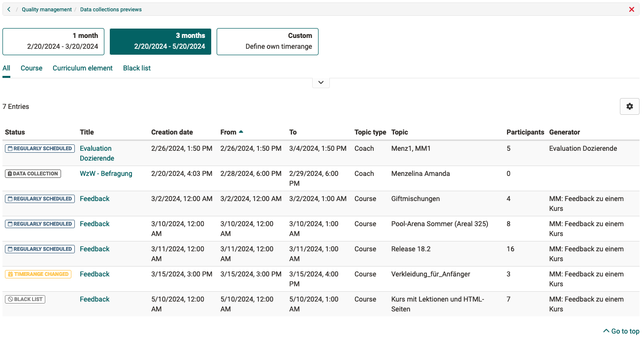Open the Feedback entry for Release 18.2
644x340 pixels.
tap(95, 249)
